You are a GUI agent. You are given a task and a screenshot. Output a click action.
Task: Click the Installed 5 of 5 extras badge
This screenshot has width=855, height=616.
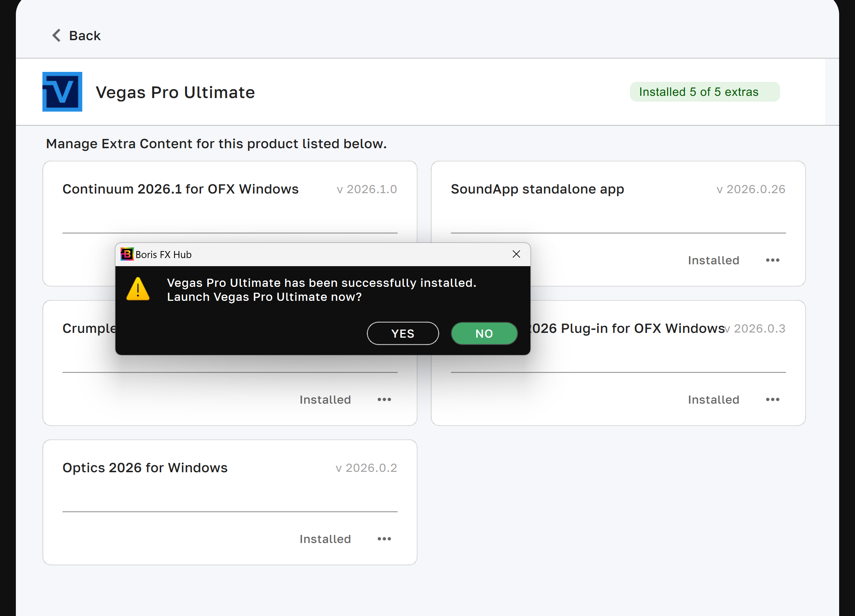coord(705,91)
